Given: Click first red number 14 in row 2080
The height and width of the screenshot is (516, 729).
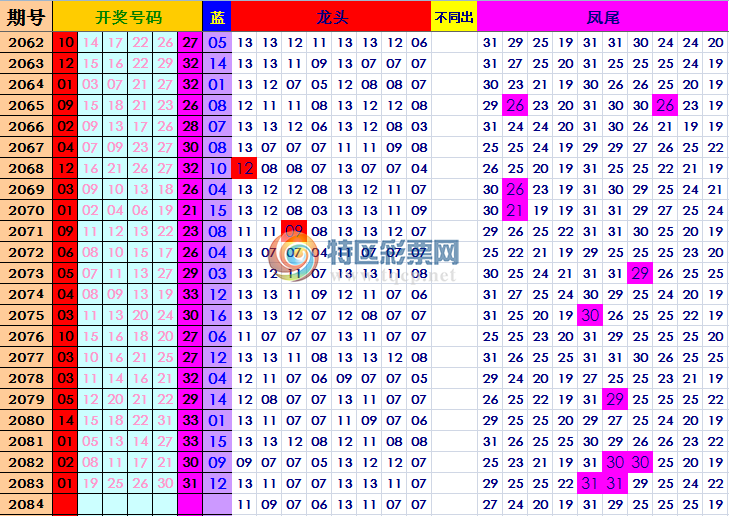Looking at the screenshot, I should tap(65, 420).
